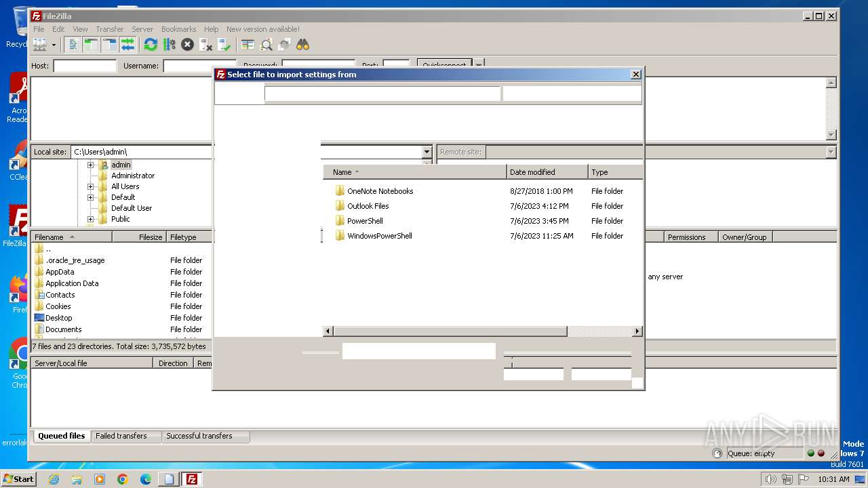The width and height of the screenshot is (868, 488).
Task: Open the View menu
Action: (80, 29)
